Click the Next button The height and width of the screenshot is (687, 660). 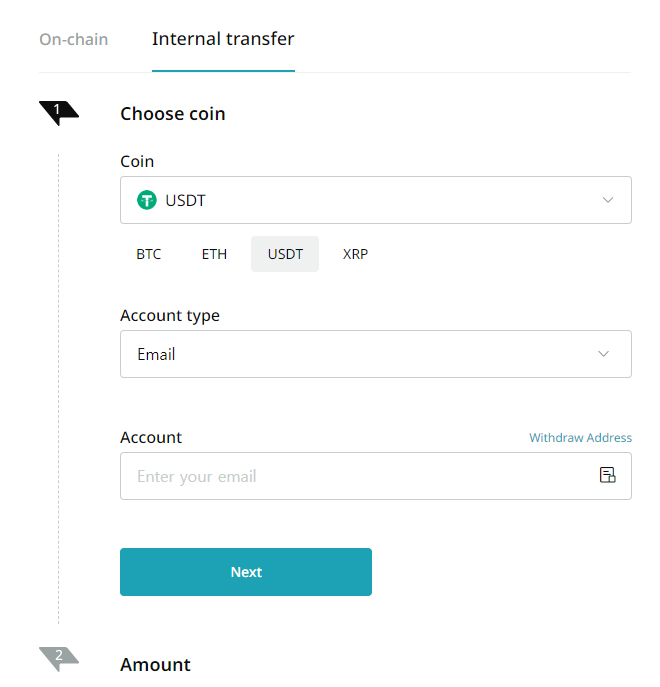[x=246, y=572]
